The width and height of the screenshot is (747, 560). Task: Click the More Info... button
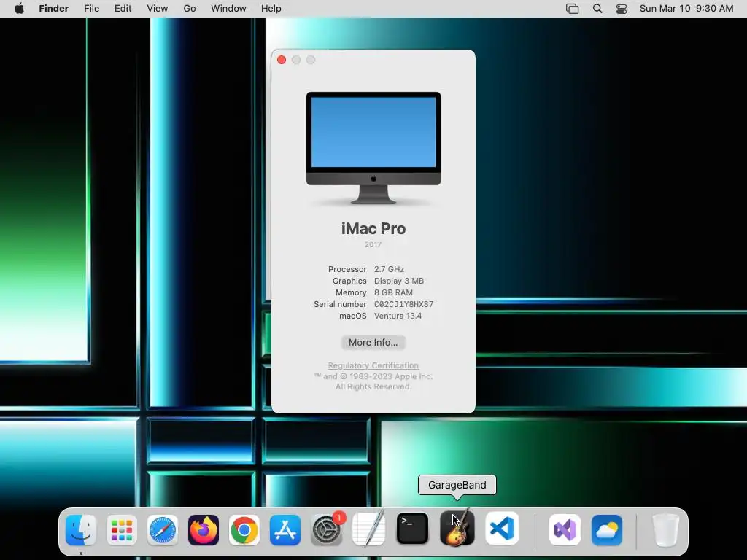coord(373,343)
